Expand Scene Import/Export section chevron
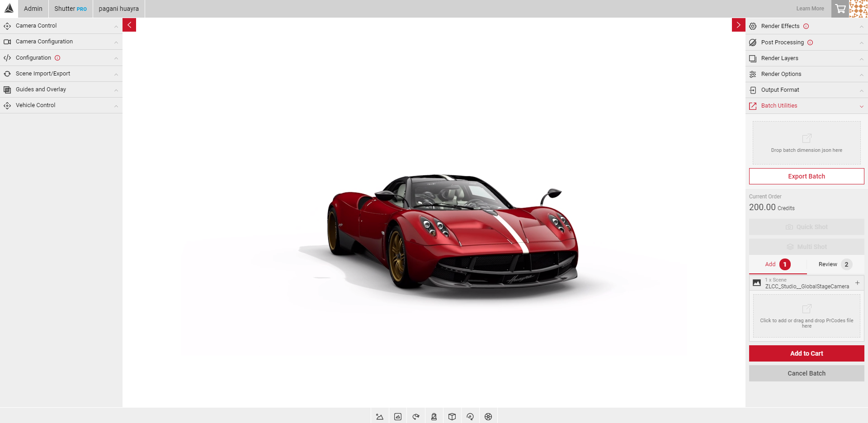Image resolution: width=868 pixels, height=423 pixels. pyautogui.click(x=116, y=74)
